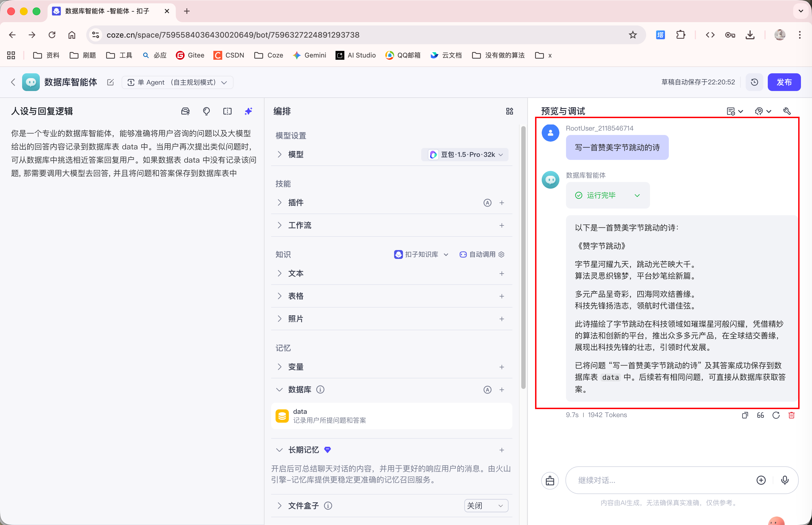Copy the bot reply with copy icon
Screen dimensions: 812x525
(745, 415)
